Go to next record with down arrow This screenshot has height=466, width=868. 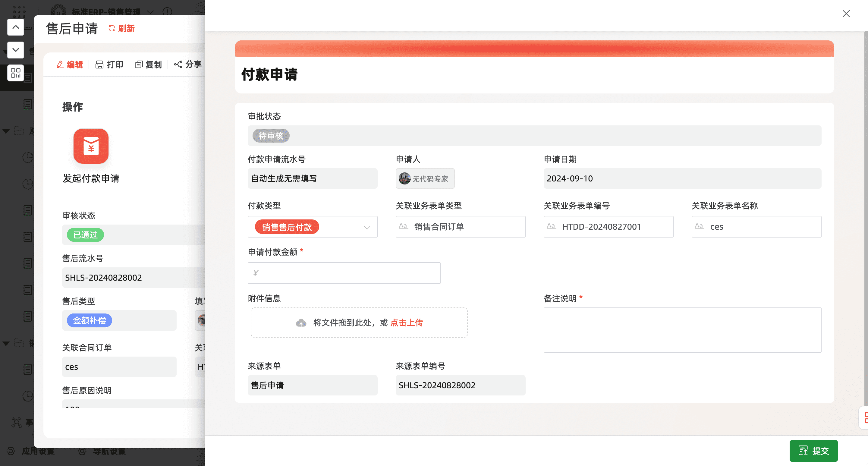pyautogui.click(x=15, y=50)
